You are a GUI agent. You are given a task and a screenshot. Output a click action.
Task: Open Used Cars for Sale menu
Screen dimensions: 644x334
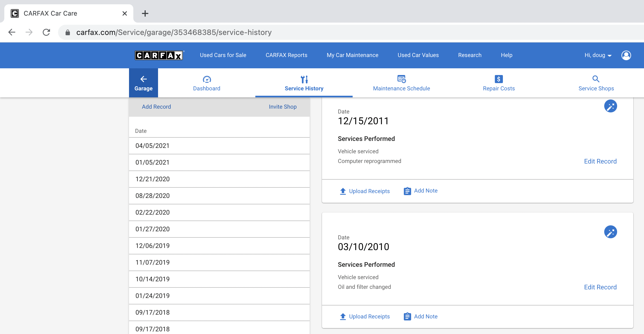click(x=223, y=55)
